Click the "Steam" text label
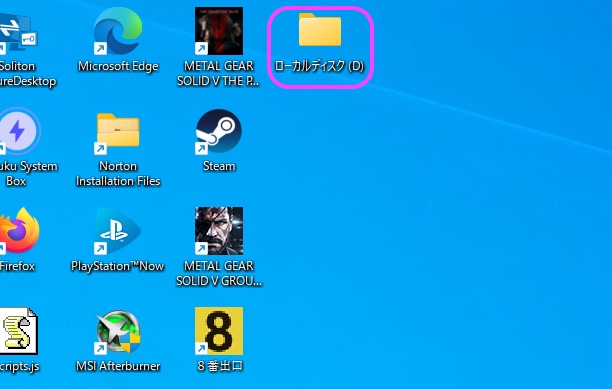Image resolution: width=612 pixels, height=389 pixels. (219, 166)
